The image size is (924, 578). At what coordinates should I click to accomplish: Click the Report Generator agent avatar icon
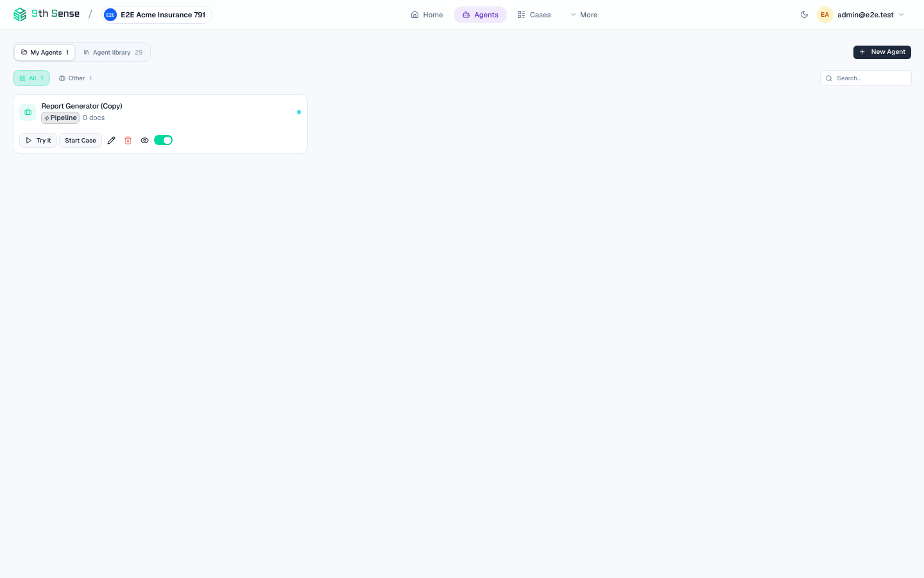coord(28,112)
